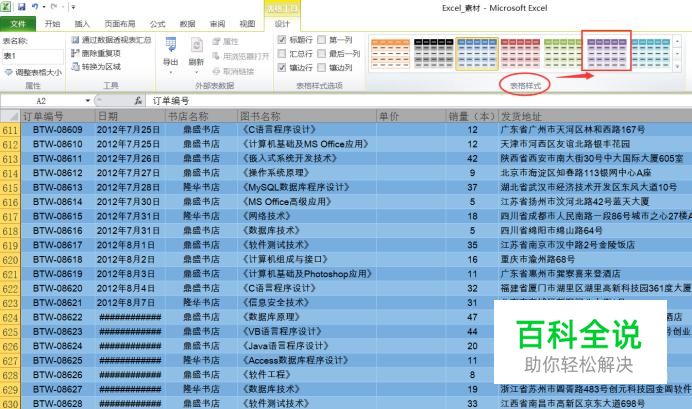This screenshot has width=692, height=409.
Task: Click 转换为区域 button text
Action: [101, 67]
